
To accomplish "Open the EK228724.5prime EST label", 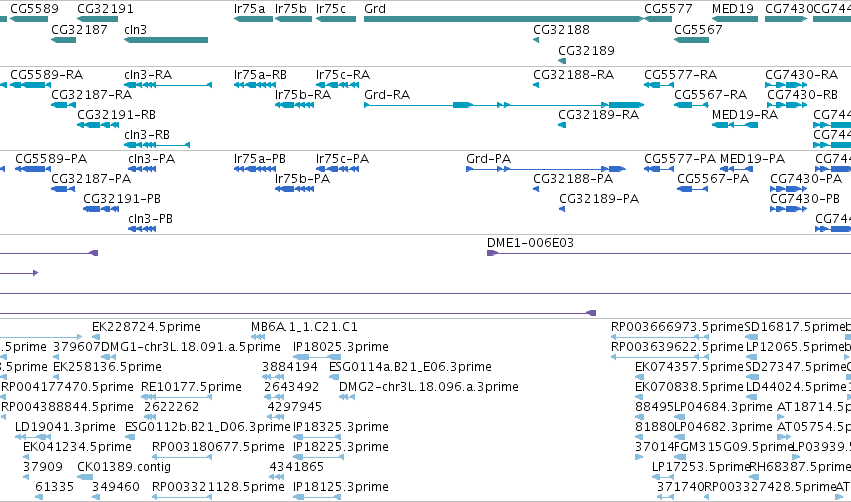I will 146,327.
